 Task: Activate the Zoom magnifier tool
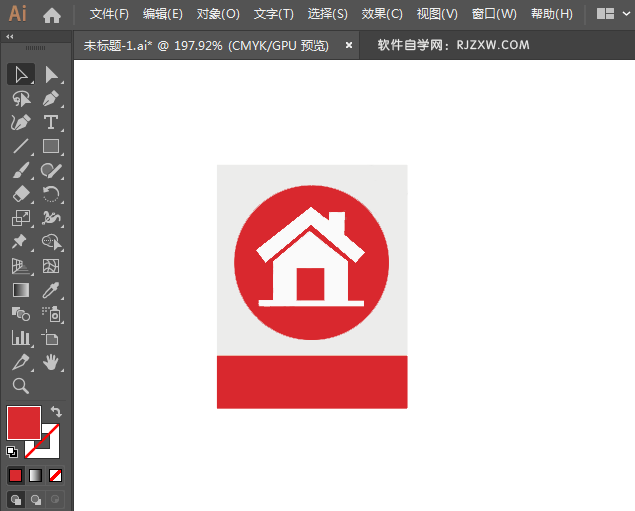coord(21,386)
